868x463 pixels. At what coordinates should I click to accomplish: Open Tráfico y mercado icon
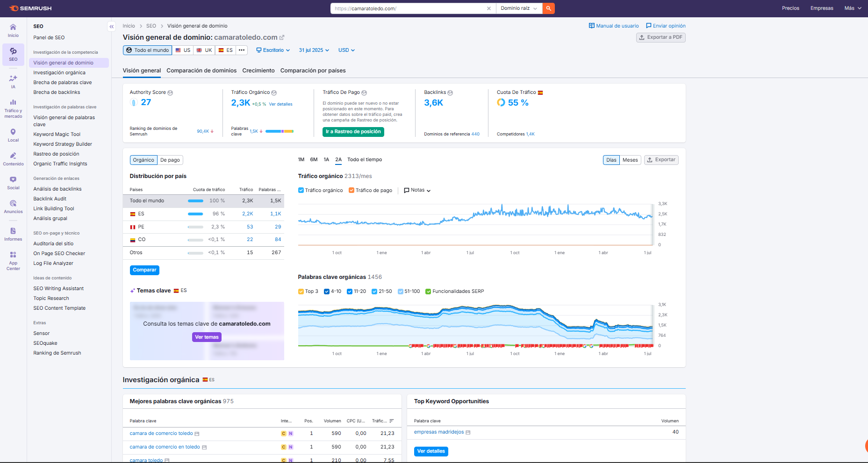click(13, 109)
